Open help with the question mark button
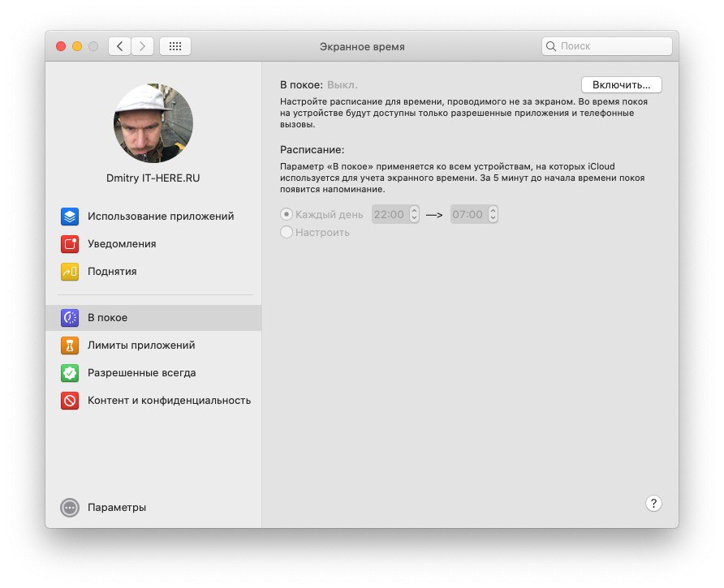Screen dimensions: 724x588 pyautogui.click(x=653, y=504)
